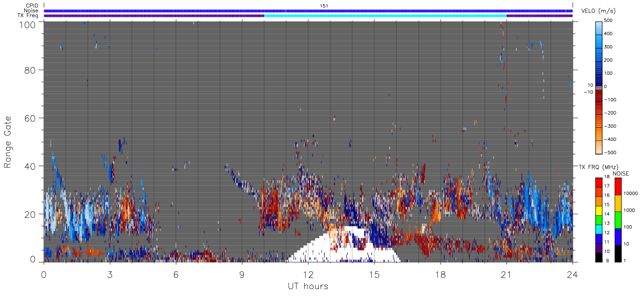Image resolution: width=644 pixels, height=297 pixels.
Task: Select the 9 label on the TX FRQ legend
Action: click(x=607, y=260)
